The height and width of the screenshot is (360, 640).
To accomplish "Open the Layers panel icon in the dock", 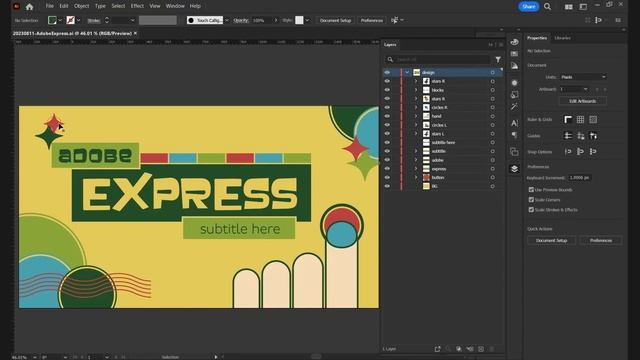I will pos(514,169).
